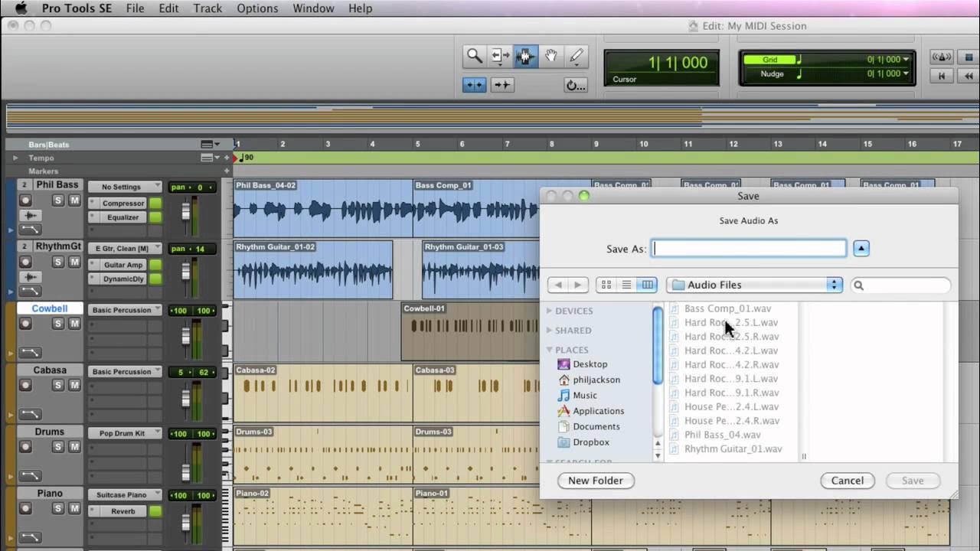Open the File menu
Viewport: 980px width, 551px height.
click(135, 8)
